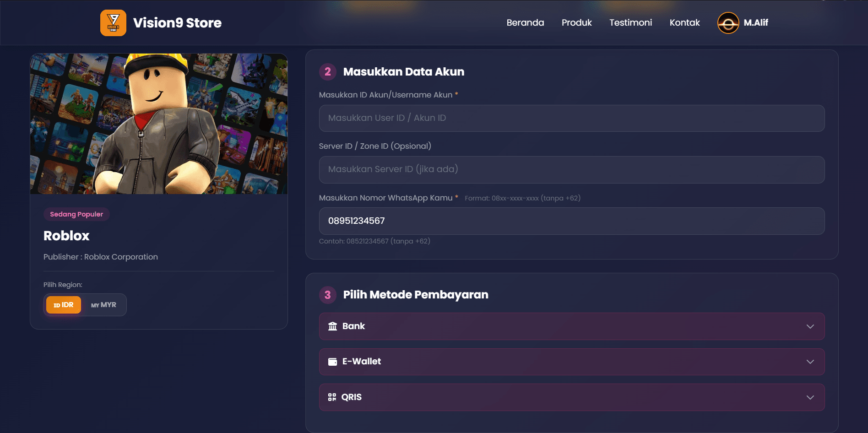The width and height of the screenshot is (868, 433).
Task: Open the Produk menu item
Action: pyautogui.click(x=577, y=22)
